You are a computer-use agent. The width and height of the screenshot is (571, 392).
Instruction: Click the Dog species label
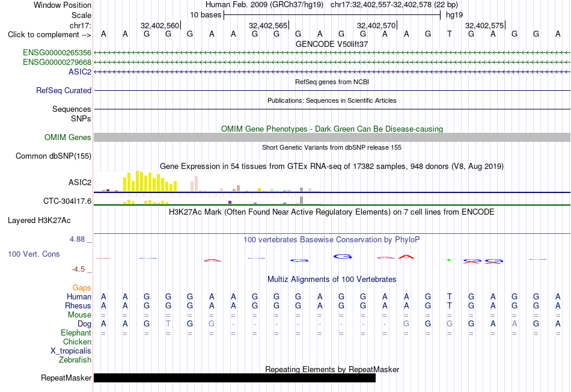click(84, 324)
